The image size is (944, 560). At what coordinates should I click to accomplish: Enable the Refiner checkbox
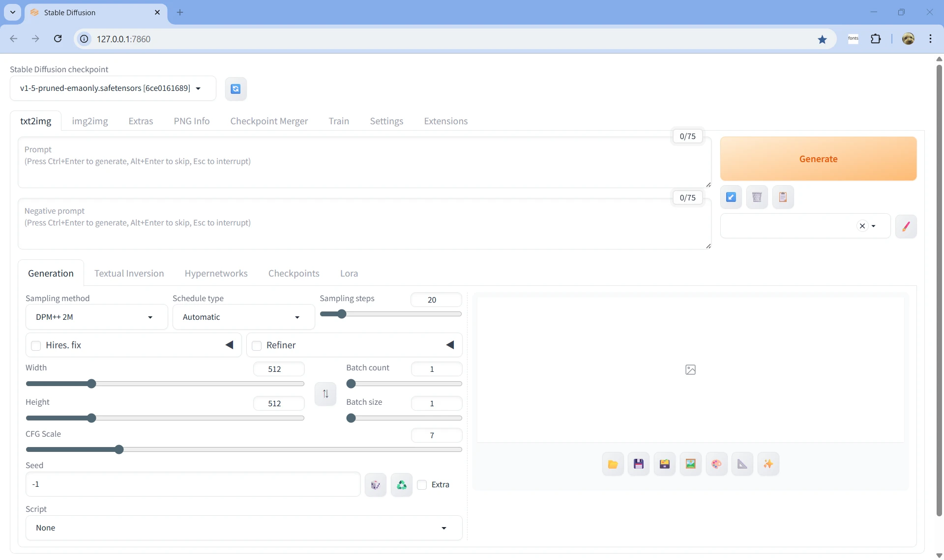257,345
